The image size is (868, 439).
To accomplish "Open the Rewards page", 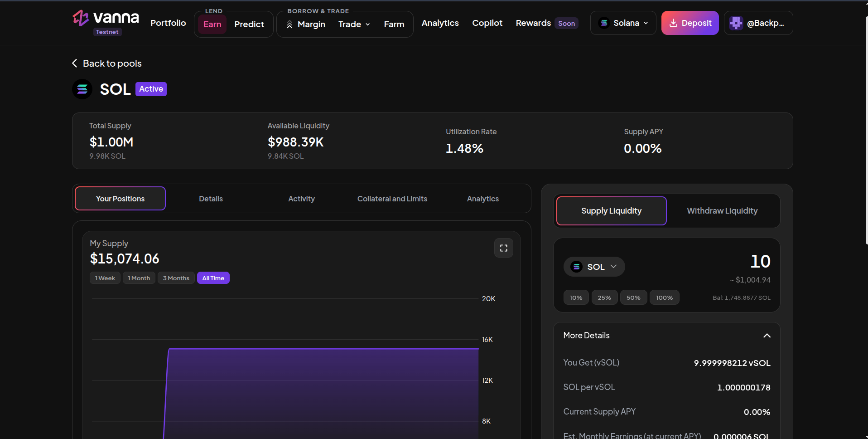I will [x=547, y=23].
